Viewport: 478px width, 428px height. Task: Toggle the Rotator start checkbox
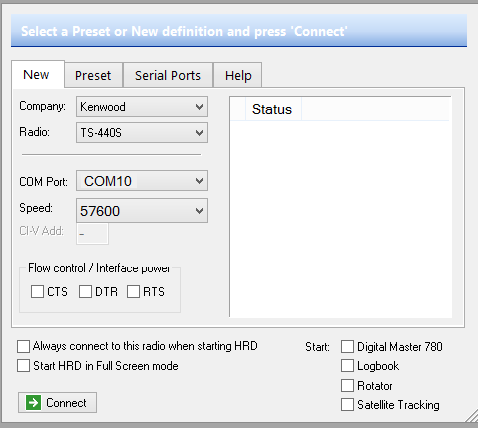[x=347, y=386]
